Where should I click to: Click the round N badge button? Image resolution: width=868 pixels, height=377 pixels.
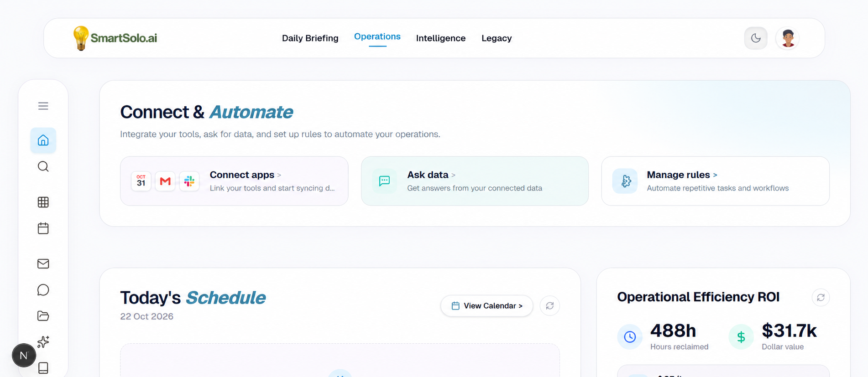click(24, 355)
